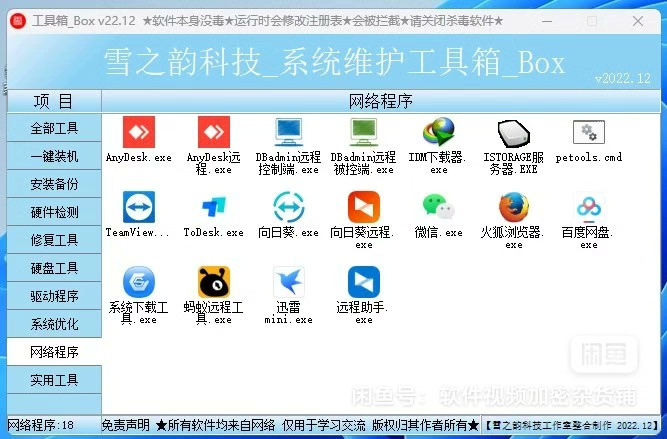Open 火狐浏览器.exe Firefox icon
667x439 pixels.
click(513, 207)
